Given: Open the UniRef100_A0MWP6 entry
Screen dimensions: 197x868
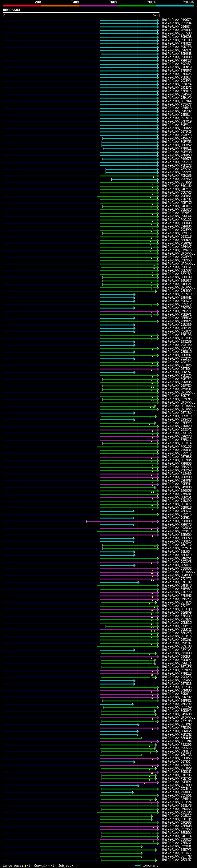Looking at the screenshot, I should point(177,322).
